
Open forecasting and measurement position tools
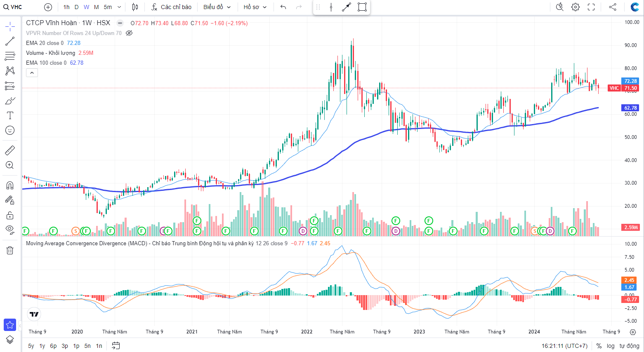click(10, 86)
